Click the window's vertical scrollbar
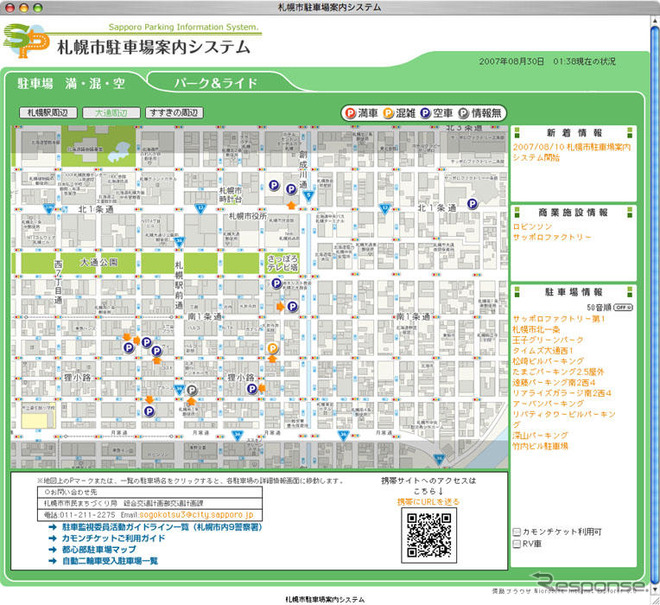 click(654, 300)
